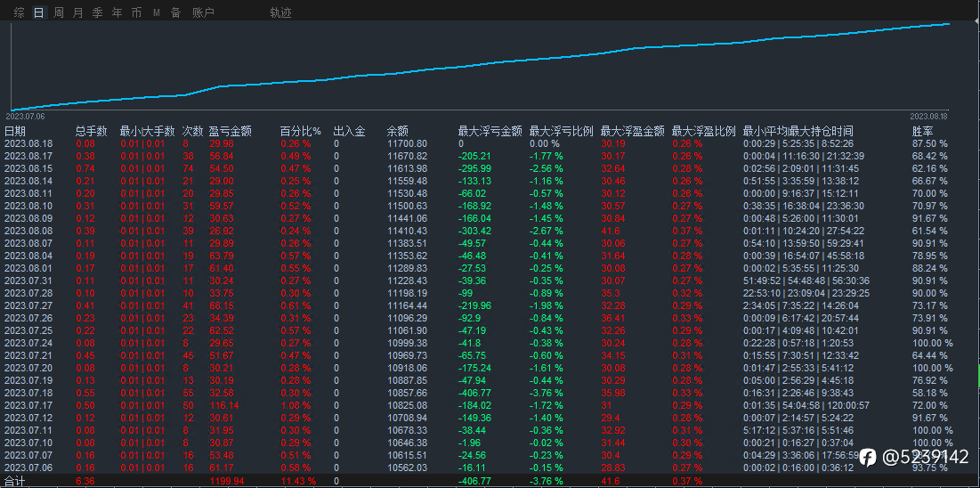The image size is (980, 488).
Task: Open the 月 monthly tab
Action: pyautogui.click(x=78, y=12)
